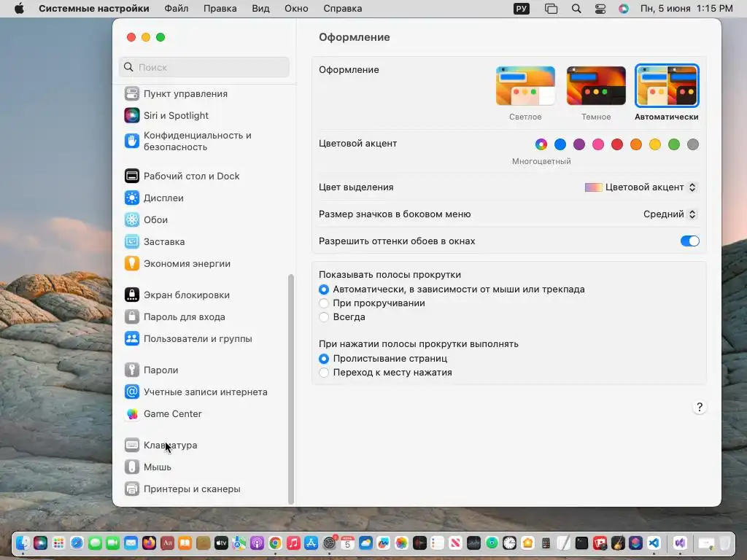Launch Firefox from the Dock

[x=149, y=542]
